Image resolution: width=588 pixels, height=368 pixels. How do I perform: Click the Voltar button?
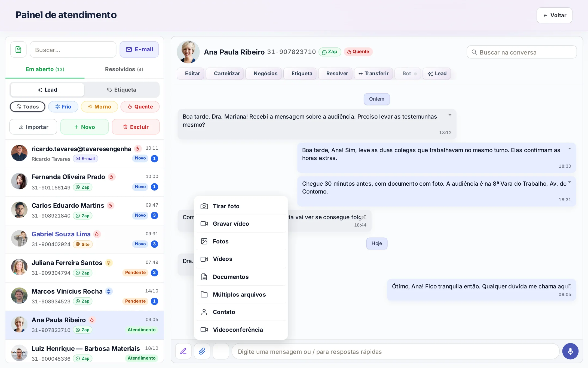[554, 15]
